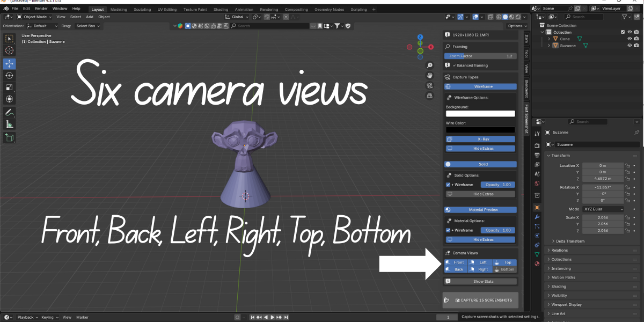The height and width of the screenshot is (322, 644).
Task: Click the white Background color swatch
Action: tap(480, 114)
